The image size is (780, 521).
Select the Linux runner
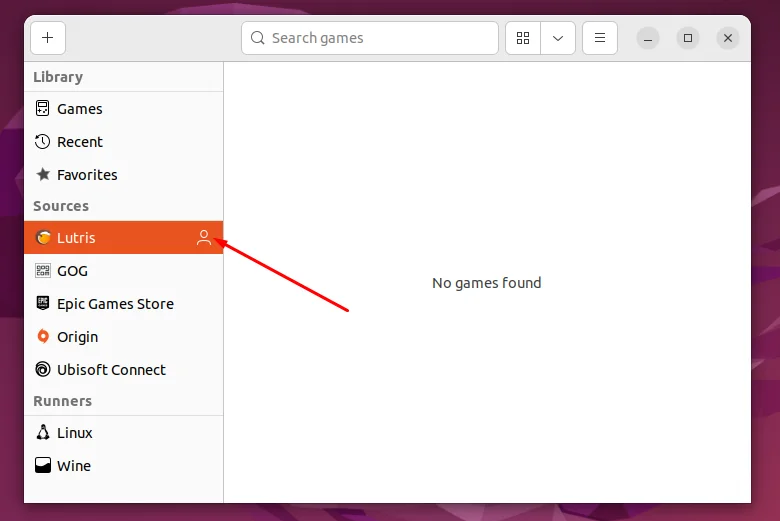coord(124,432)
